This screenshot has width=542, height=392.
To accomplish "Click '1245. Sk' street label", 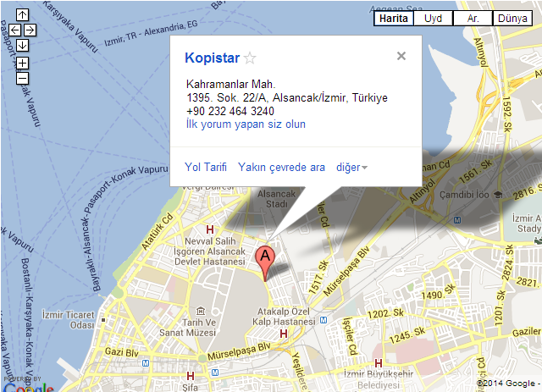I will pos(407,335).
